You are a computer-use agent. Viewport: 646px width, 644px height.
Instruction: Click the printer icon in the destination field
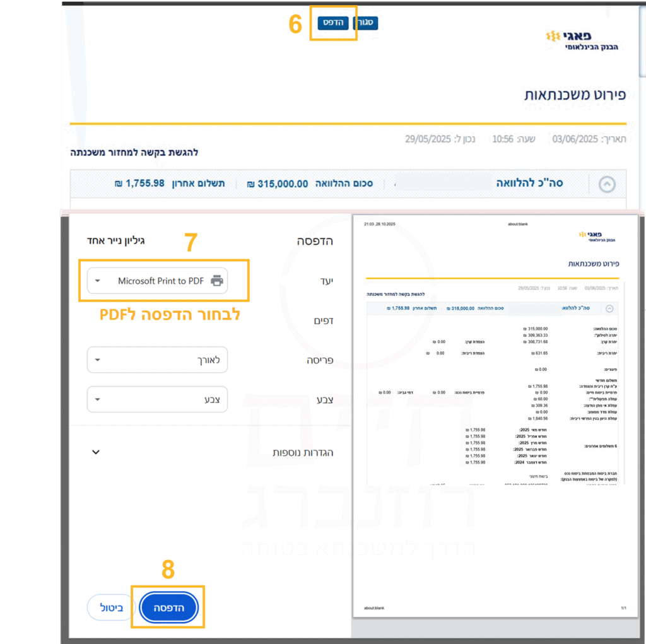[x=217, y=281]
